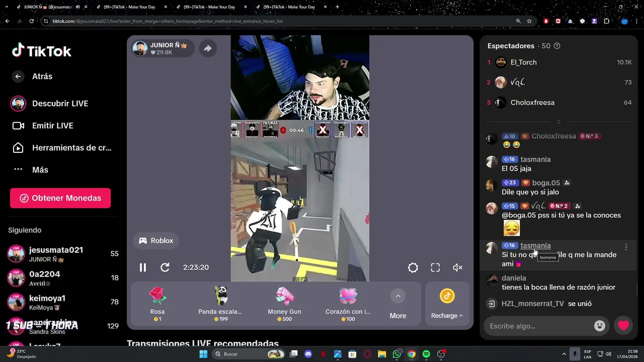644x362 pixels.
Task: Open the browser zoom magnifier icon
Action: coord(518,21)
